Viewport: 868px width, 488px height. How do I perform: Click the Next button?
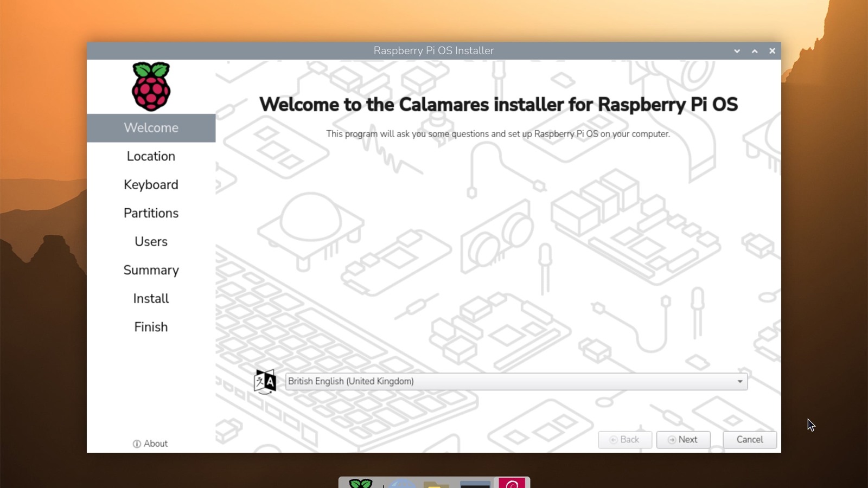683,440
